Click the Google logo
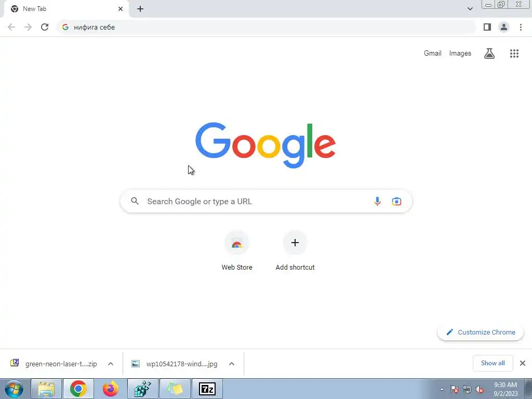Viewport: 532px width, 399px height. (265, 145)
